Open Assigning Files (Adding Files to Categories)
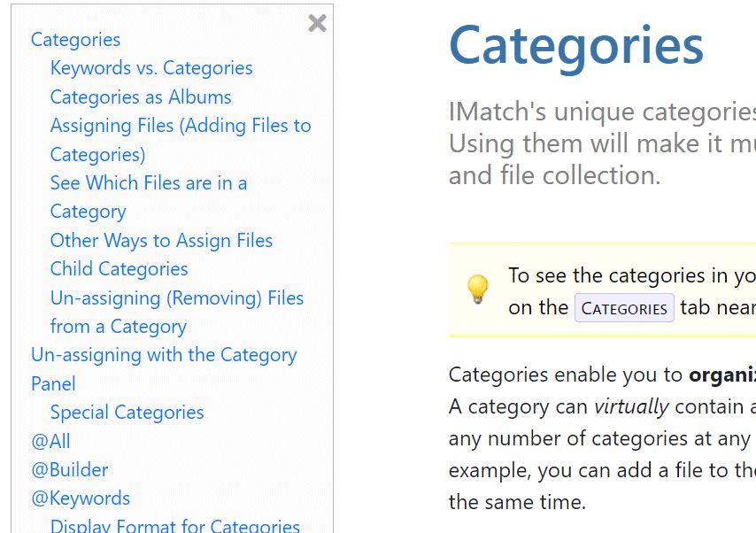Screen dimensions: 756x533 point(181,140)
